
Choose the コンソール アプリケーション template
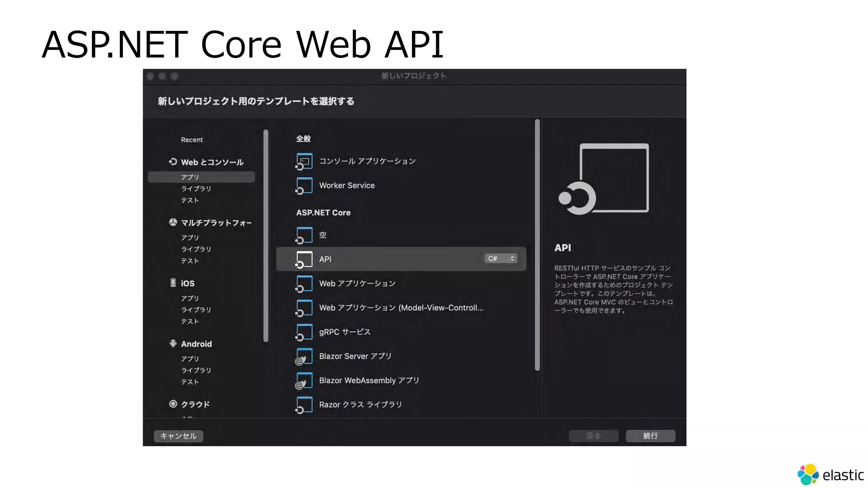click(x=367, y=161)
